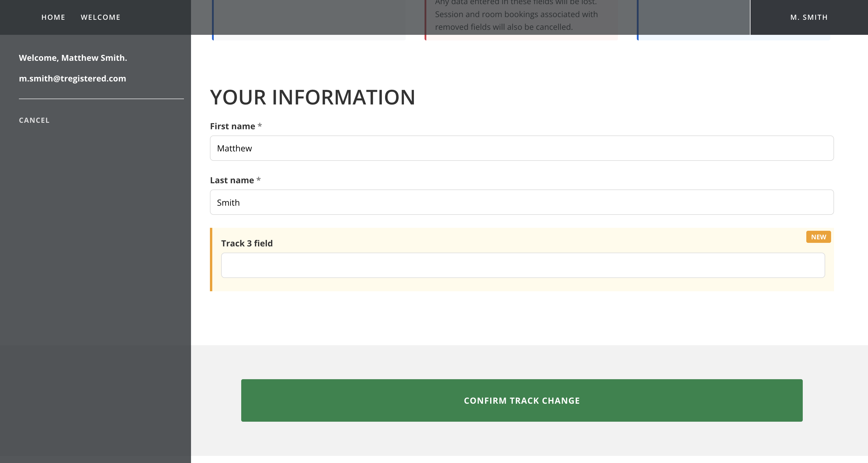Image resolution: width=868 pixels, height=463 pixels.
Task: Click the Last name label text
Action: (x=232, y=180)
